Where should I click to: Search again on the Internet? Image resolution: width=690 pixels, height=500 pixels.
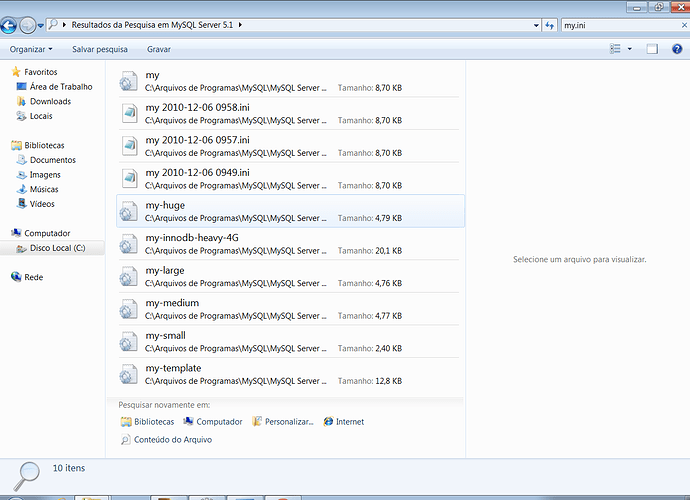(x=343, y=422)
